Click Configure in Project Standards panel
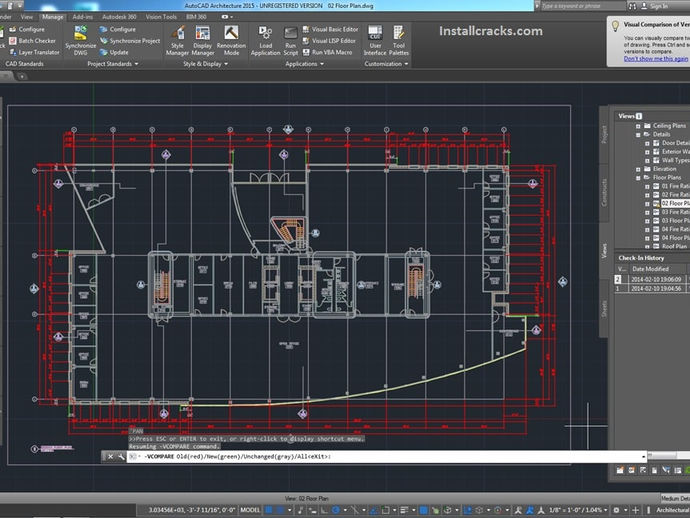Viewport: 690px width, 518px height. point(117,29)
